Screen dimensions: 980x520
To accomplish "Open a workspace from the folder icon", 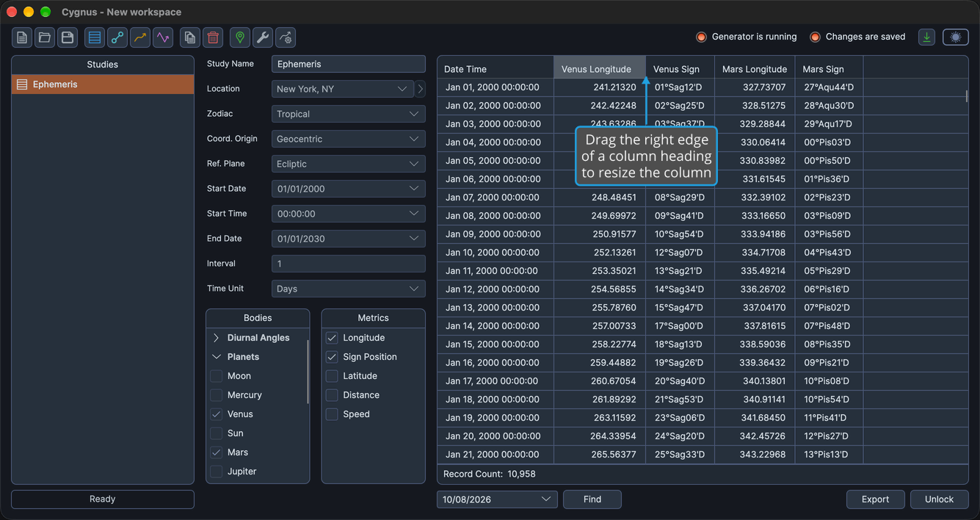I will pyautogui.click(x=45, y=37).
